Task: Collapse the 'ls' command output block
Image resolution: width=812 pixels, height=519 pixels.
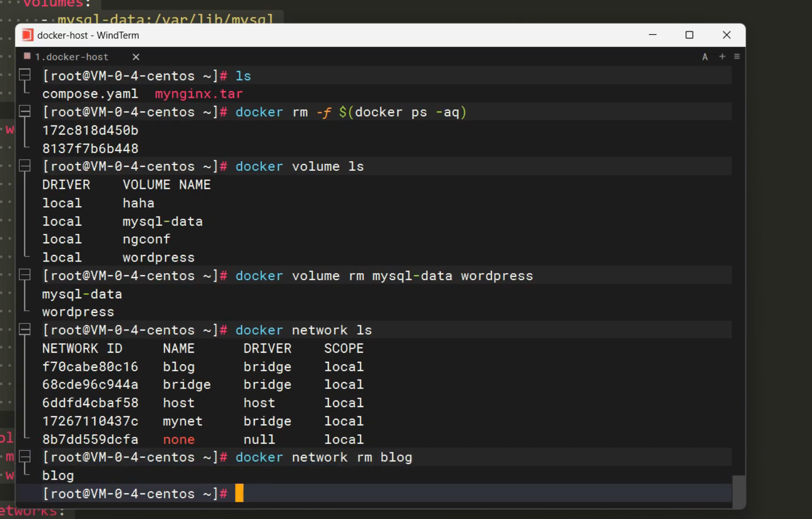Action: click(25, 75)
